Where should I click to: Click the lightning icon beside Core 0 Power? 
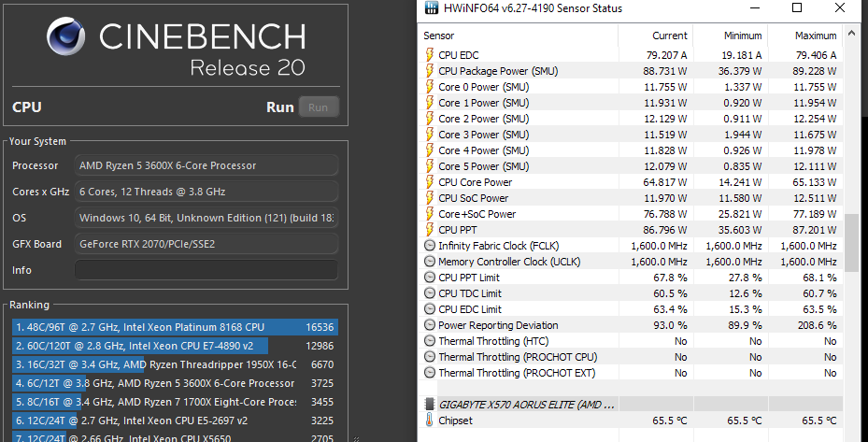[430, 87]
